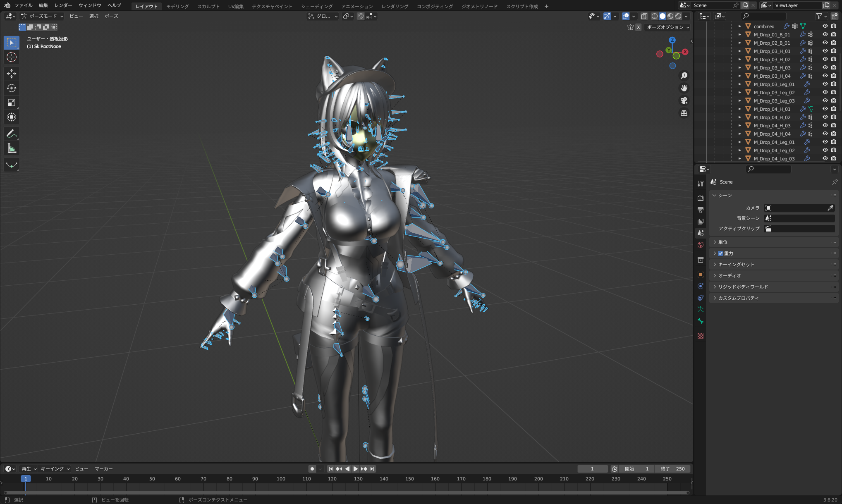Screen dimensions: 842x504
Task: Select the Breakdowner pose tool
Action: (12, 165)
